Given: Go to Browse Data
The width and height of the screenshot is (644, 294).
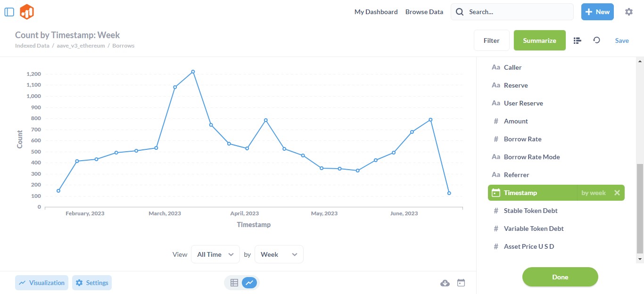Looking at the screenshot, I should (424, 12).
